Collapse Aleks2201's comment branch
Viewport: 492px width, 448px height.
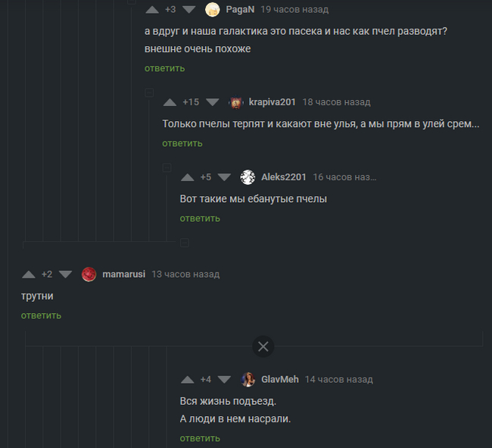point(167,167)
